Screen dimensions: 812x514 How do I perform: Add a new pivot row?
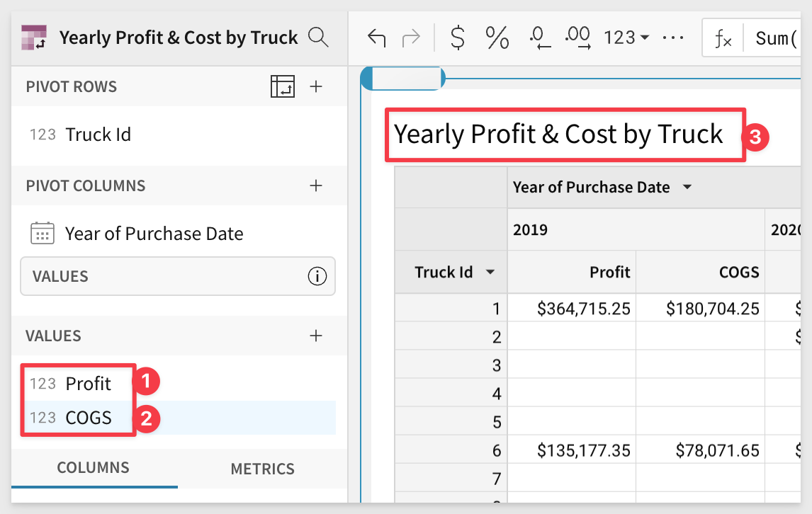tap(316, 87)
